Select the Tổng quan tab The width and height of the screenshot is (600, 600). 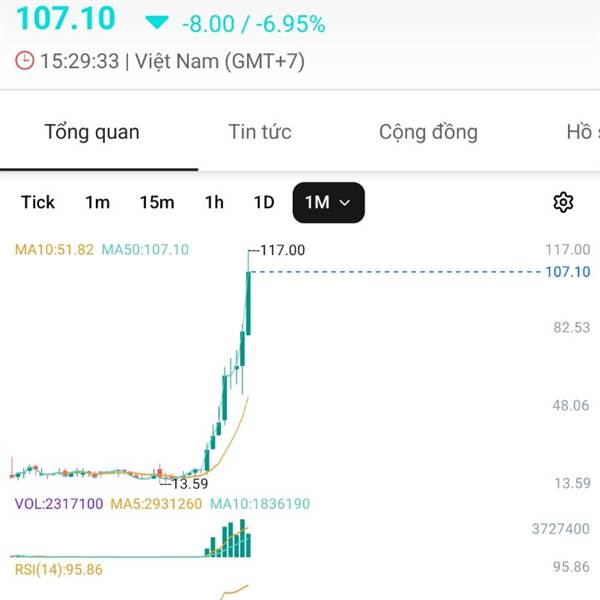click(92, 132)
